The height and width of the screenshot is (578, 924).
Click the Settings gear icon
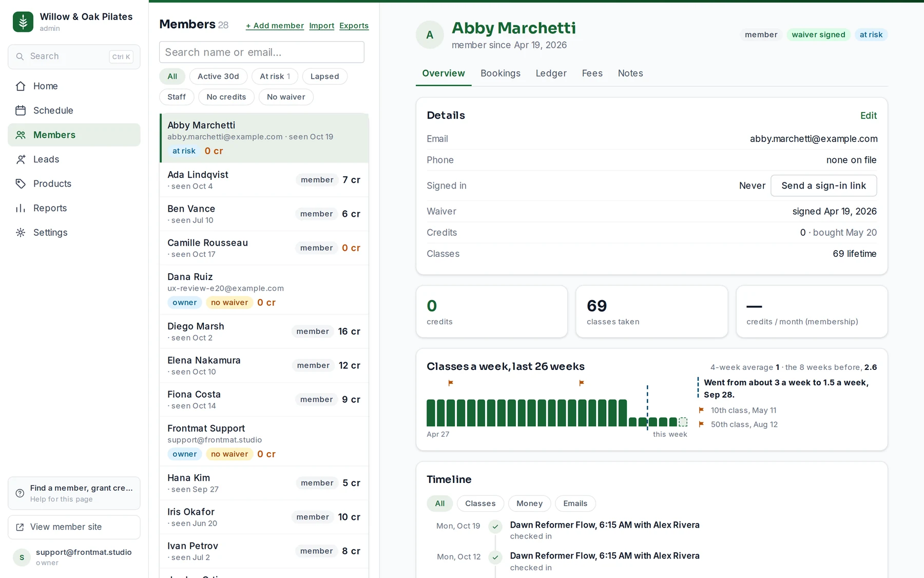21,233
